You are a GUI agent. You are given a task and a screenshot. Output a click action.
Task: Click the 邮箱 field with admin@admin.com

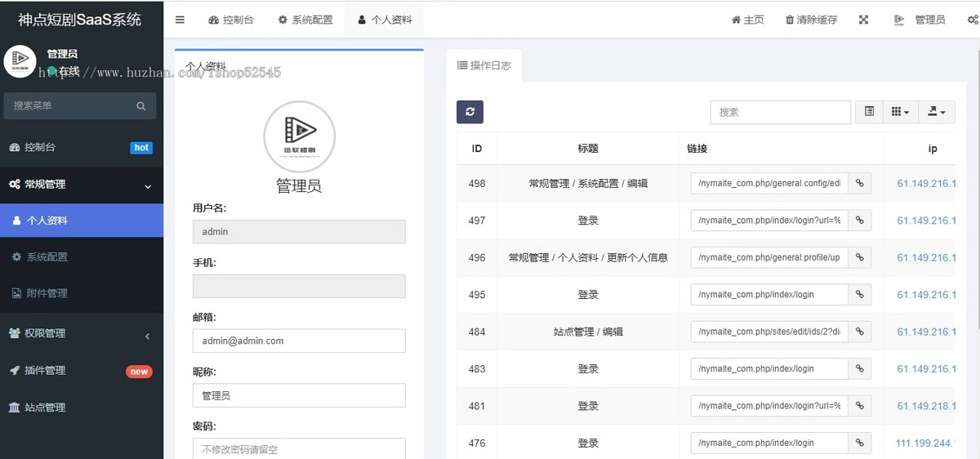point(299,341)
